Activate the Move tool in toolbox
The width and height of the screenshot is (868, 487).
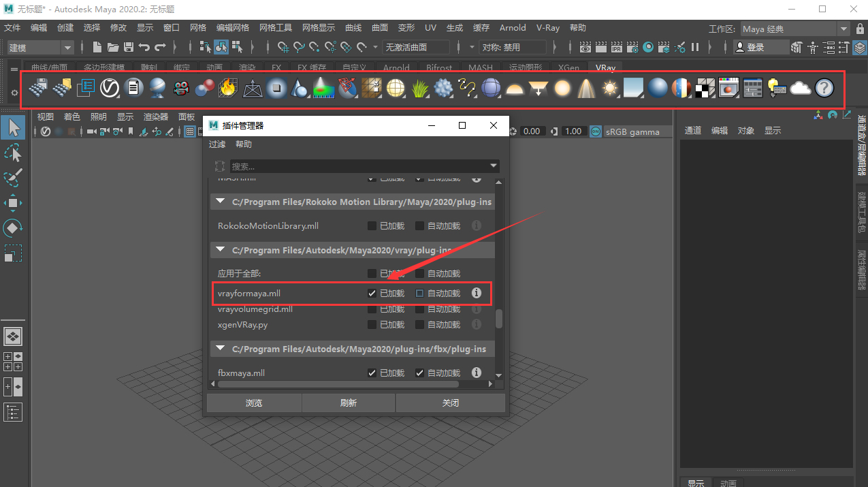coord(13,203)
